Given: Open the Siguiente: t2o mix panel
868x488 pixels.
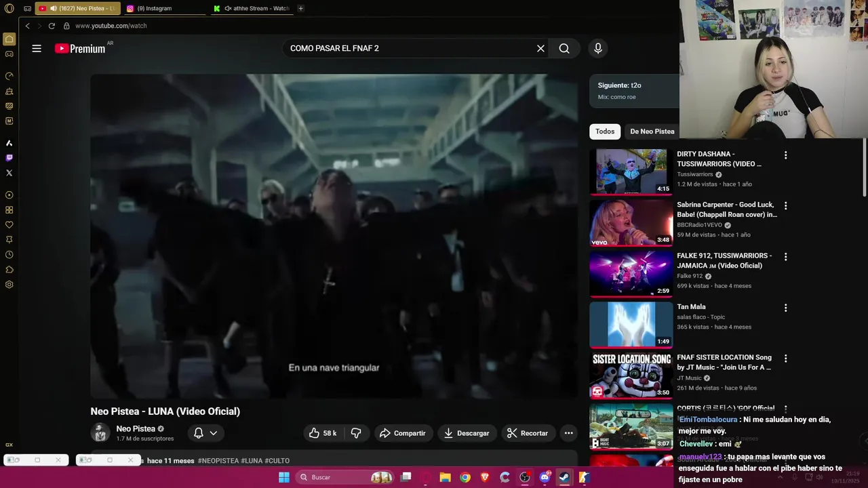Looking at the screenshot, I should 634,91.
